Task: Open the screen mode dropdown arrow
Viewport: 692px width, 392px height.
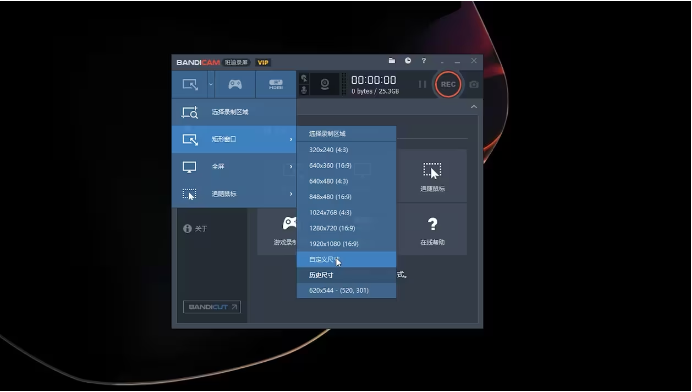Action: point(211,84)
